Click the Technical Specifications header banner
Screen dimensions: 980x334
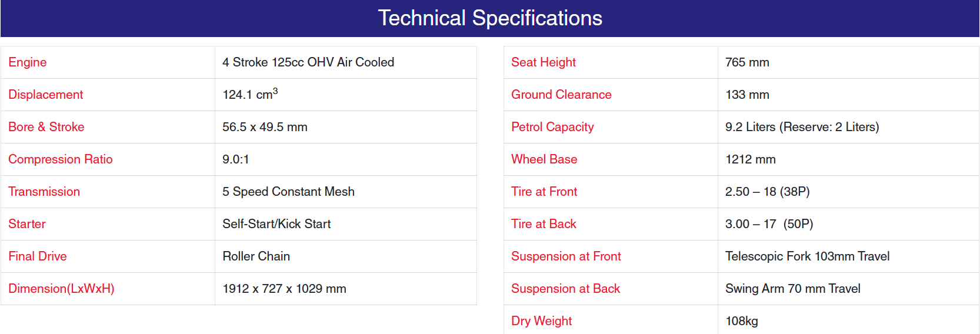[489, 18]
